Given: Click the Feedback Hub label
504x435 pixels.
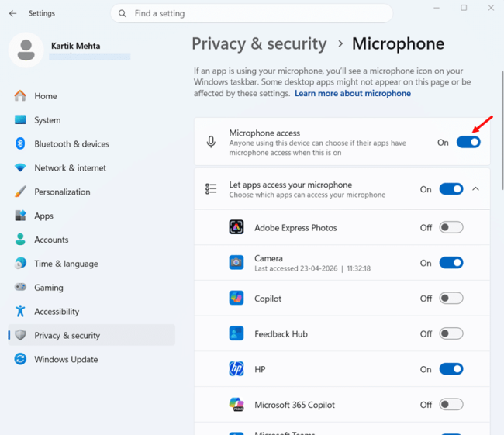Looking at the screenshot, I should click(x=281, y=334).
